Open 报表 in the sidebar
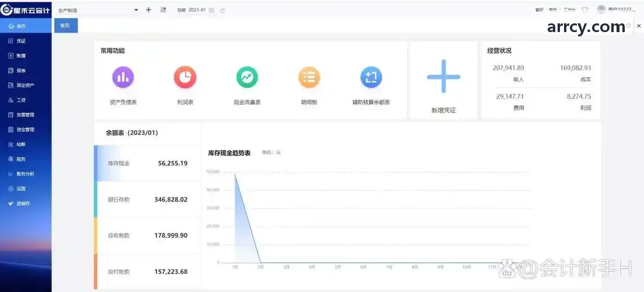Viewport: 644px width, 292px height. click(26, 71)
